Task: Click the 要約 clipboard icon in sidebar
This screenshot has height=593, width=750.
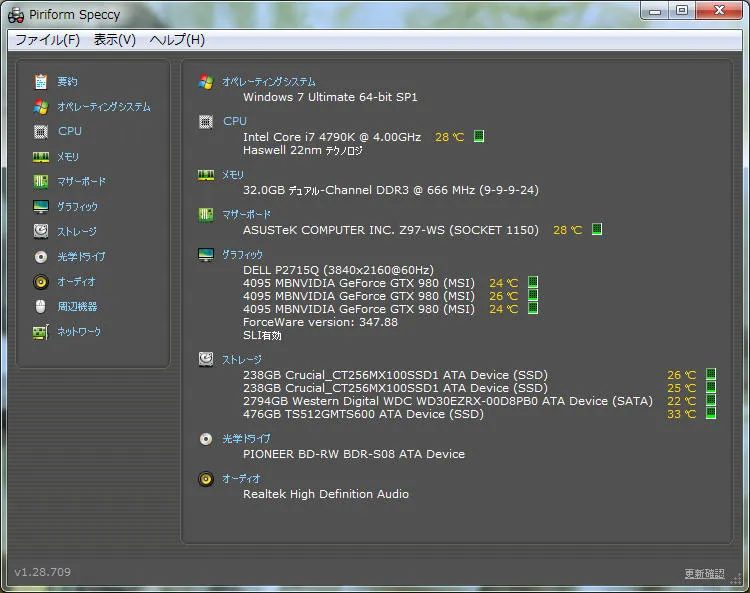Action: tap(41, 82)
